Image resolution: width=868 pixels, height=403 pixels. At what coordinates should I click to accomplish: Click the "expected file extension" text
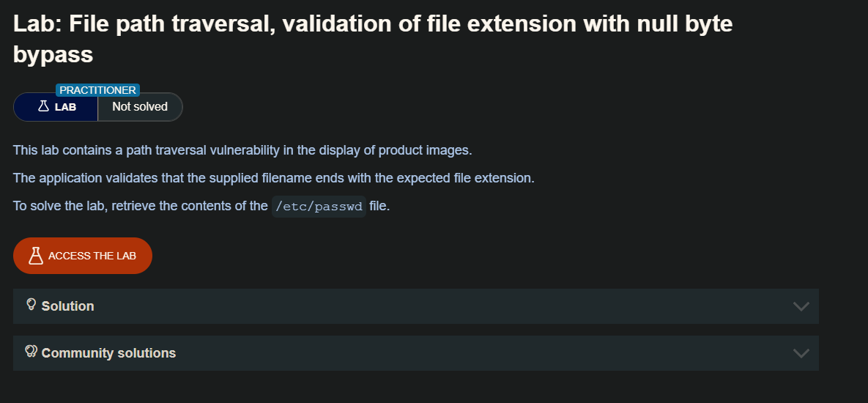(471, 178)
